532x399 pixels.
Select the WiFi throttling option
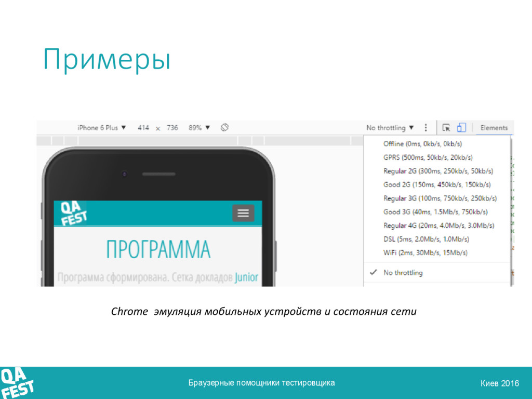(x=437, y=252)
